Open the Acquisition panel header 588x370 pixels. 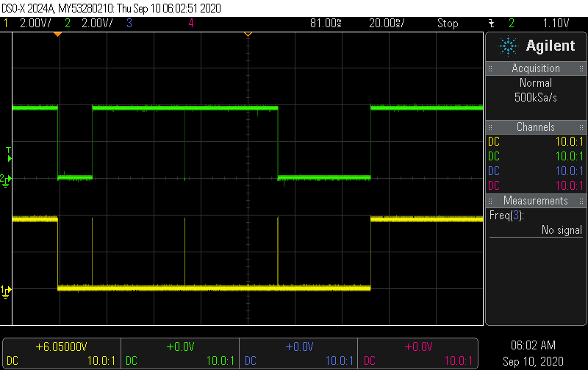tap(536, 68)
